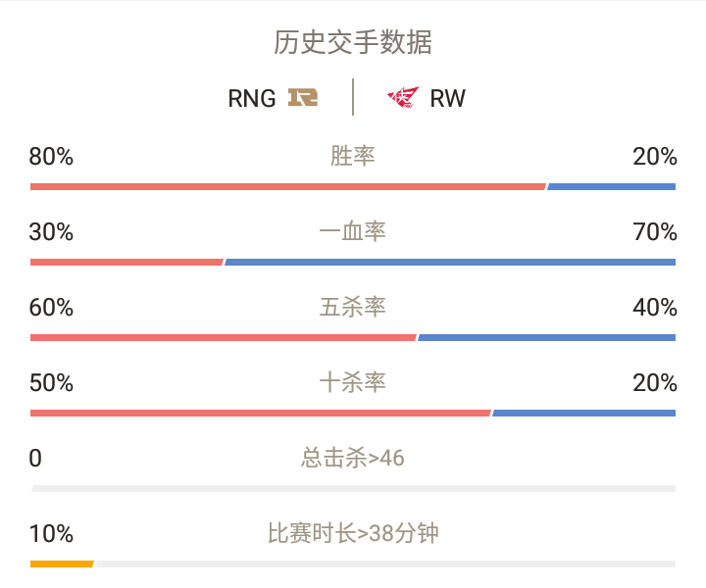Click the orange 比赛时长 progress segment
The width and height of the screenshot is (706, 588).
coord(62,564)
